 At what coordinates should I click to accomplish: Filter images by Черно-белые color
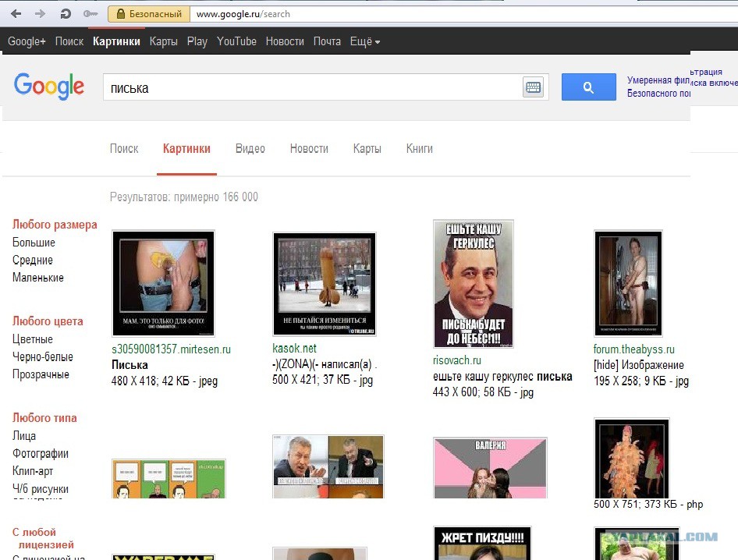pos(43,357)
